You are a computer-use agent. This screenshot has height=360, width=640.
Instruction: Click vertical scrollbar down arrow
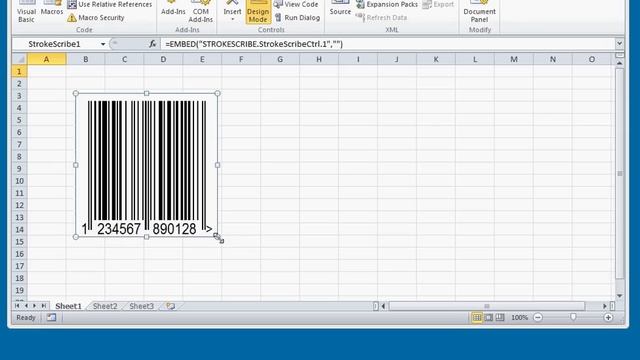pyautogui.click(x=620, y=296)
